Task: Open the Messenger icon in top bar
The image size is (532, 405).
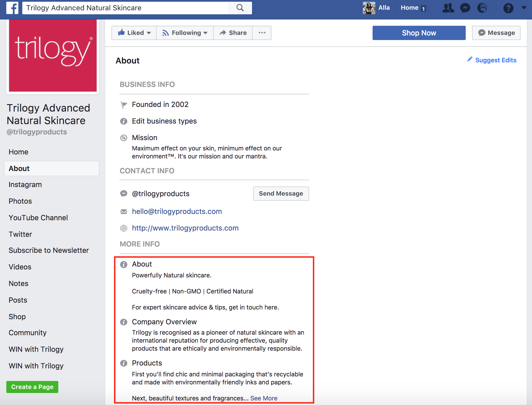Action: 465,8
